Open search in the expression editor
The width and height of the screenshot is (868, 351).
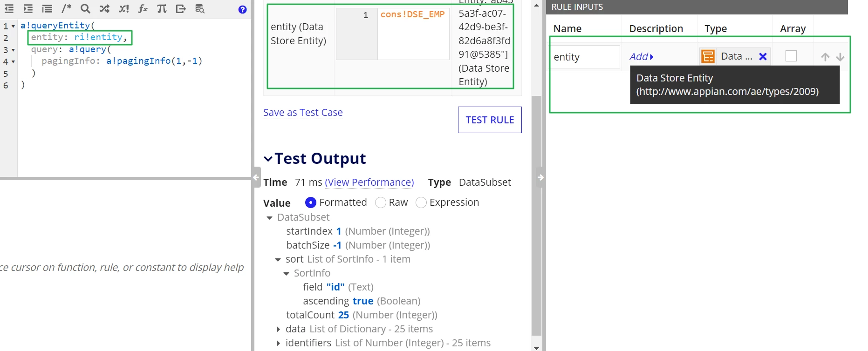[85, 8]
